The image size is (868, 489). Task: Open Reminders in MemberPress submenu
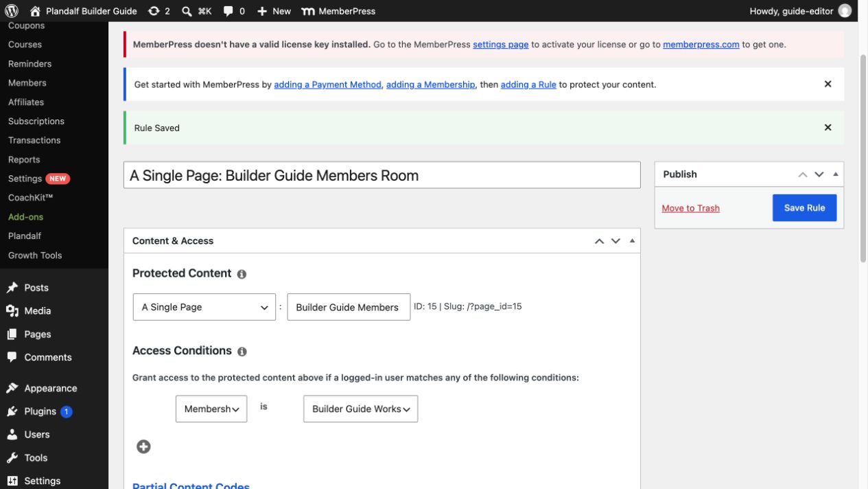pos(30,64)
